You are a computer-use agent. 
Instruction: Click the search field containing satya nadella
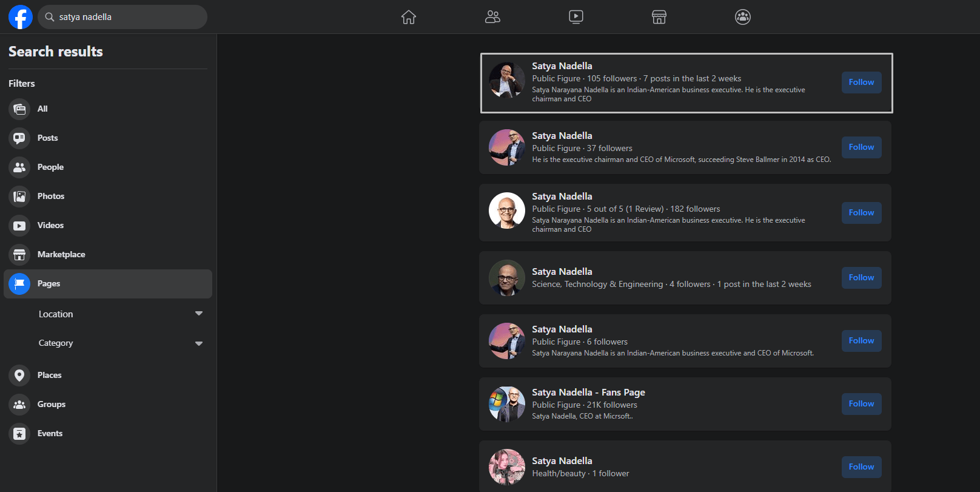click(122, 17)
